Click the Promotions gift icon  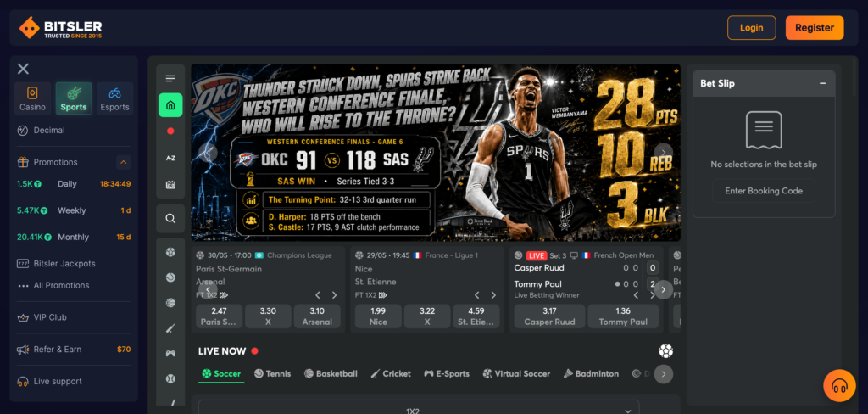tap(23, 162)
